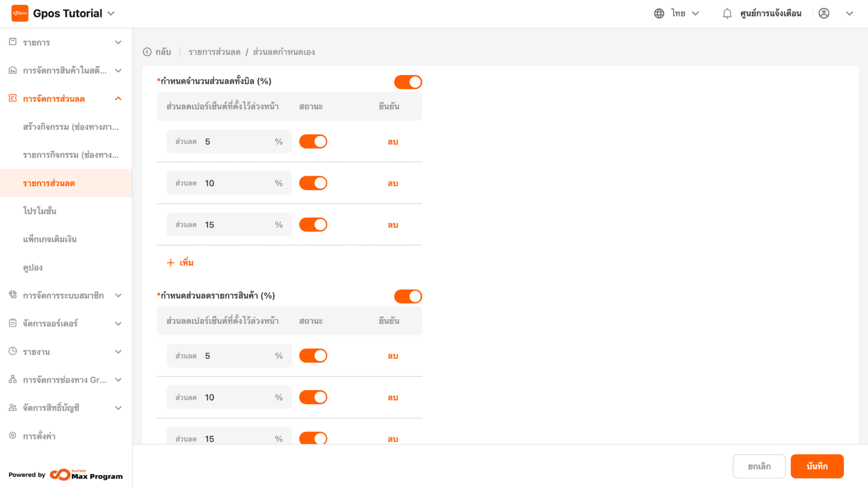The height and width of the screenshot is (488, 868).
Task: Click the back arrow circle icon
Action: [x=147, y=52]
